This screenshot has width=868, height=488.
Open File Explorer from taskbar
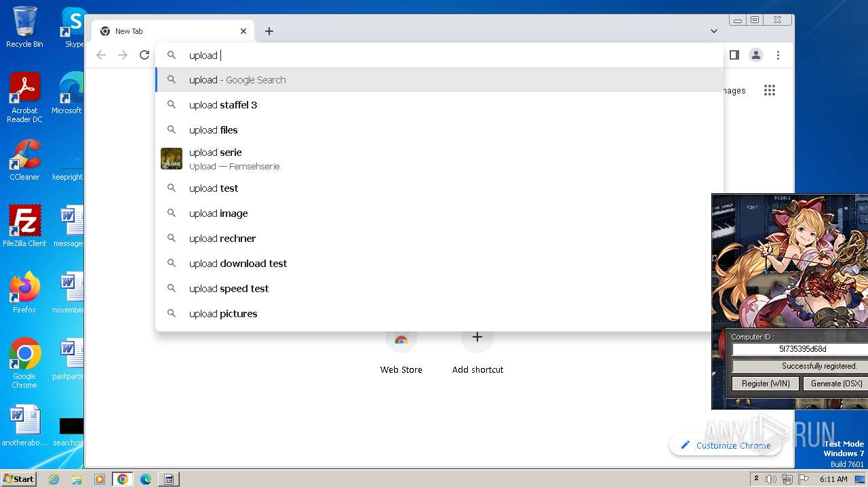[77, 479]
